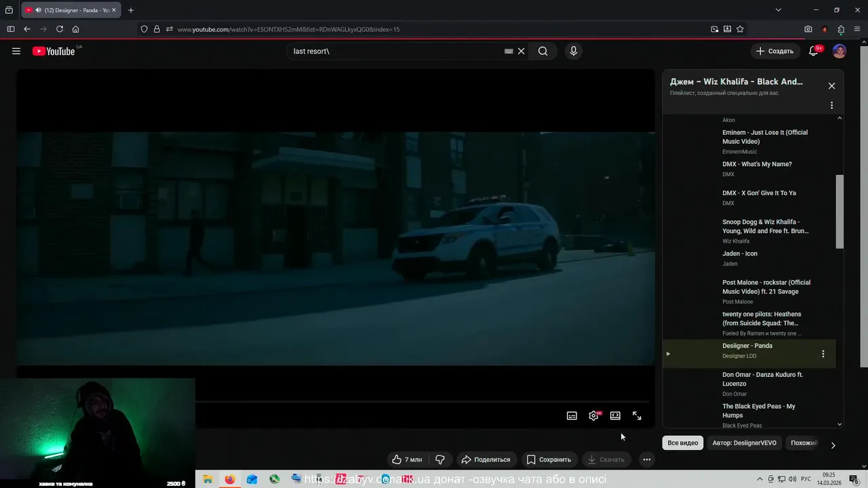Open more actions ellipsis under the video
This screenshot has width=868, height=488.
[647, 460]
